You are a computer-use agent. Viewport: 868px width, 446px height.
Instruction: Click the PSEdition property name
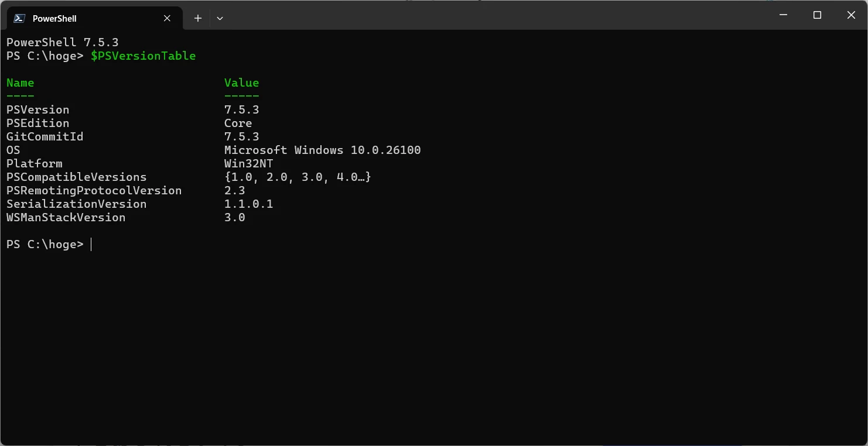coord(37,123)
